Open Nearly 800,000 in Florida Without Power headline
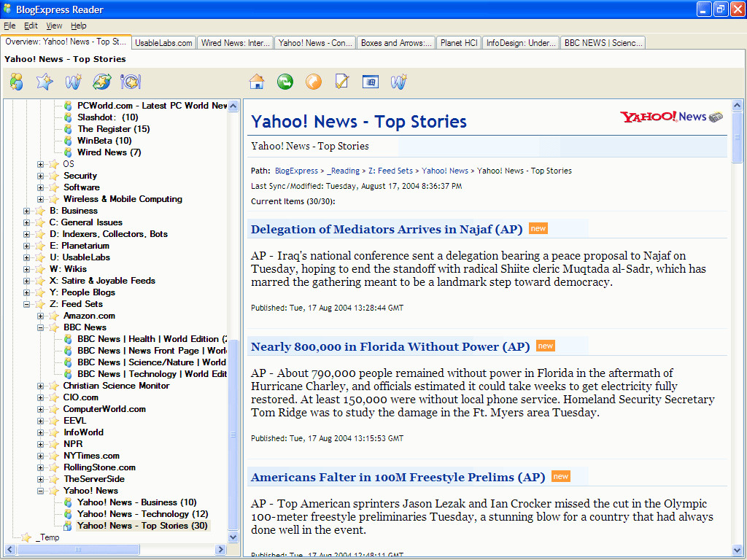747x560 pixels. click(390, 346)
